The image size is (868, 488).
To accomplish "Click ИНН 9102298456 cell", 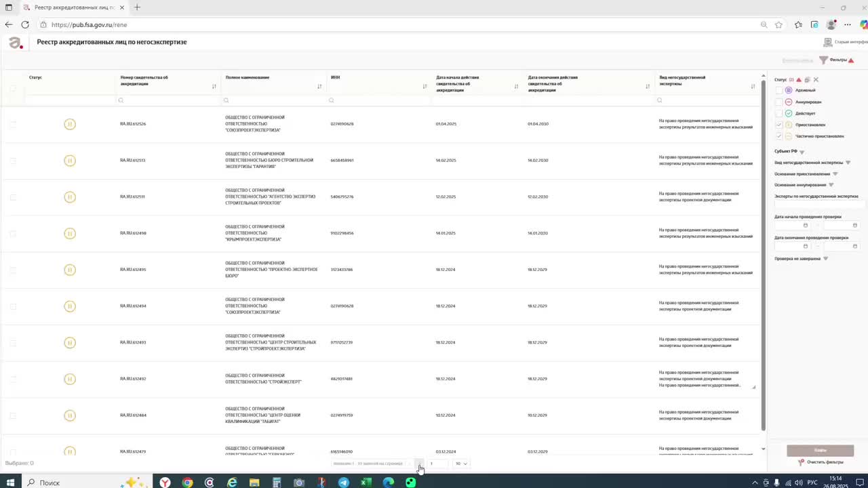I will (342, 233).
